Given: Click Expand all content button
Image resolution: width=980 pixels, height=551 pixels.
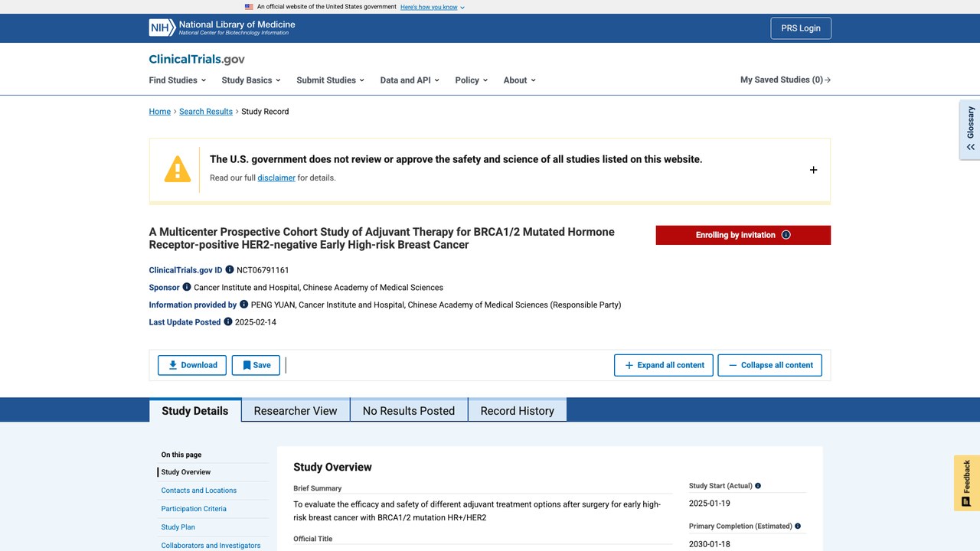Looking at the screenshot, I should click(664, 365).
